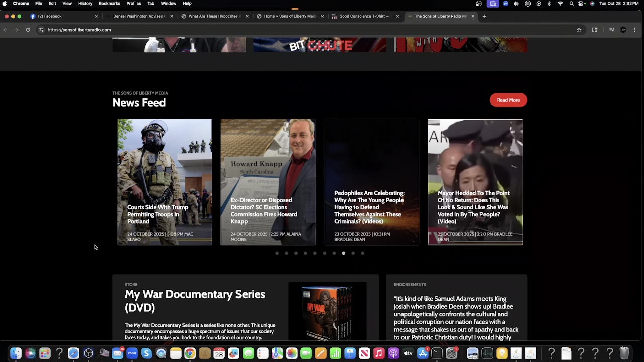Reload the page with the refresh icon

[x=28, y=30]
